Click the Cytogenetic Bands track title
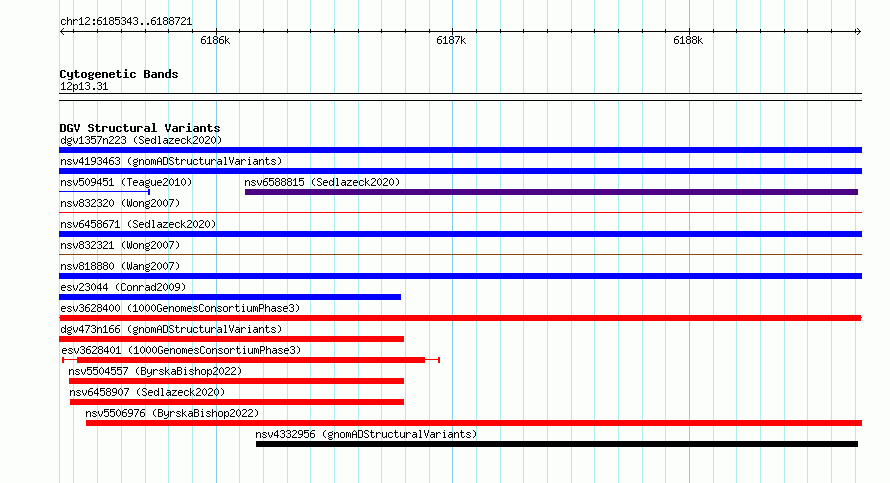 [119, 74]
